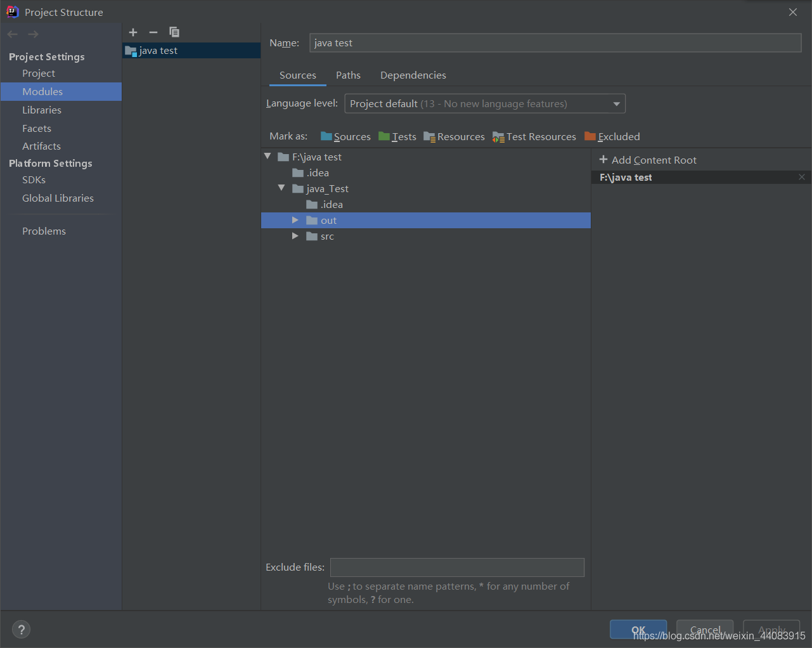
Task: Select the java test module in the list
Action: click(x=191, y=51)
